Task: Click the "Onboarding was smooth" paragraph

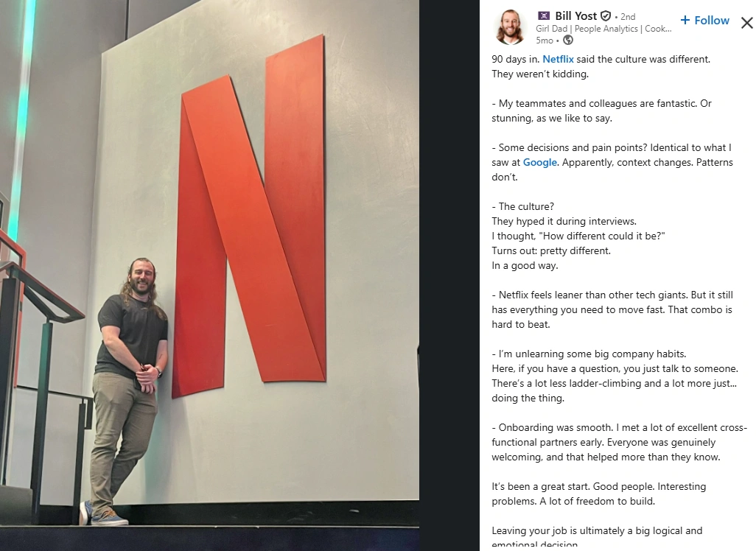Action: point(620,442)
